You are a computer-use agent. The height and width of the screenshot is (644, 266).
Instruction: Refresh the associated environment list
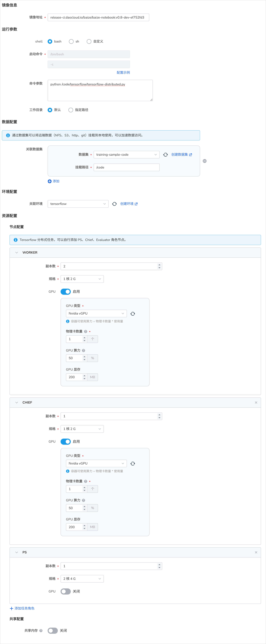(114, 204)
